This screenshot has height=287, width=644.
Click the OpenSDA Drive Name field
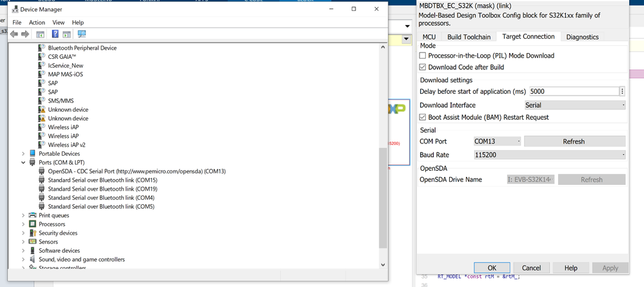pyautogui.click(x=530, y=180)
